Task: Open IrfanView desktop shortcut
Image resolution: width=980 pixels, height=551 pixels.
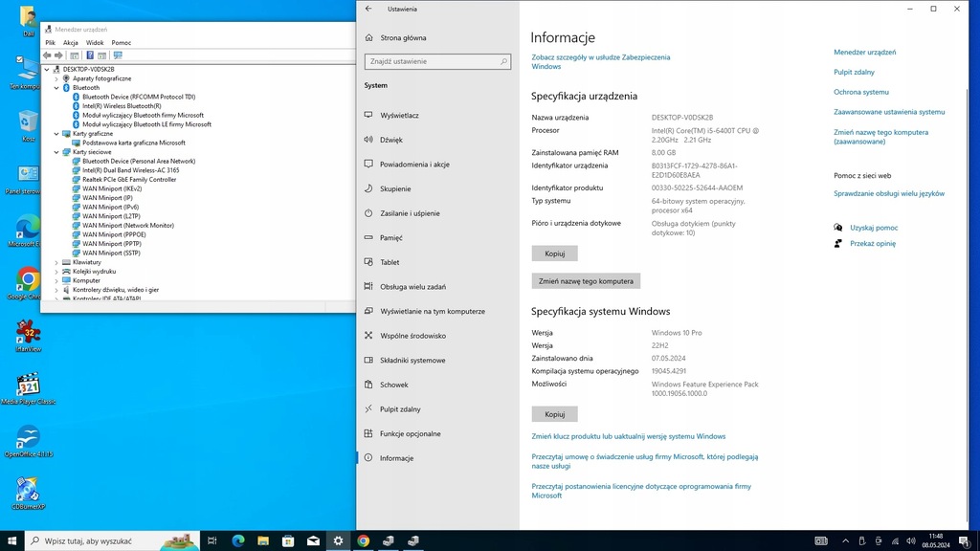Action: (28, 336)
